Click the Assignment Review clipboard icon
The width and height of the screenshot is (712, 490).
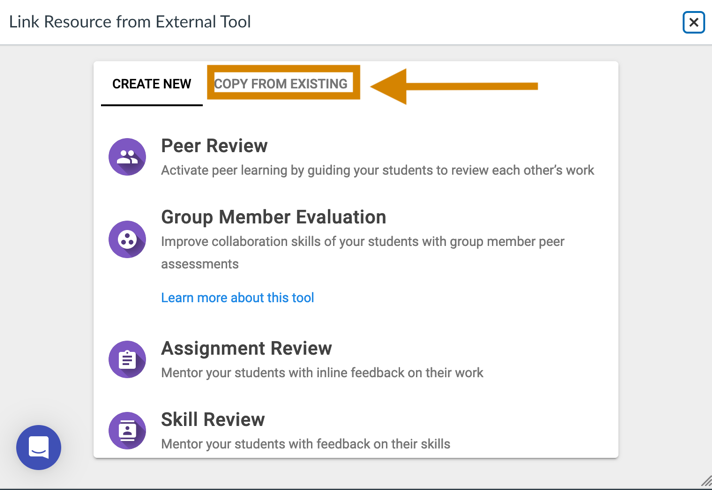pyautogui.click(x=127, y=360)
